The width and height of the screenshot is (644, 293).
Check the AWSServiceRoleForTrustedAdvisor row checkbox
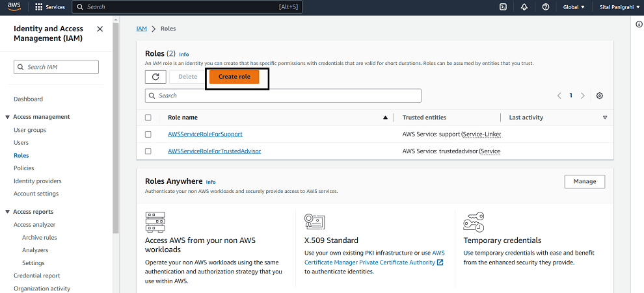pyautogui.click(x=148, y=151)
